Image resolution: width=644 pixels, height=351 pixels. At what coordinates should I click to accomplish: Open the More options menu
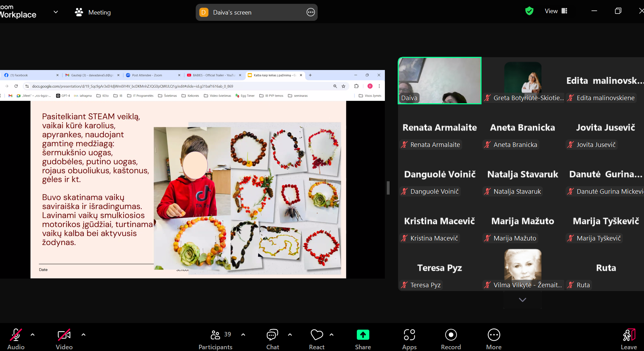coord(494,339)
